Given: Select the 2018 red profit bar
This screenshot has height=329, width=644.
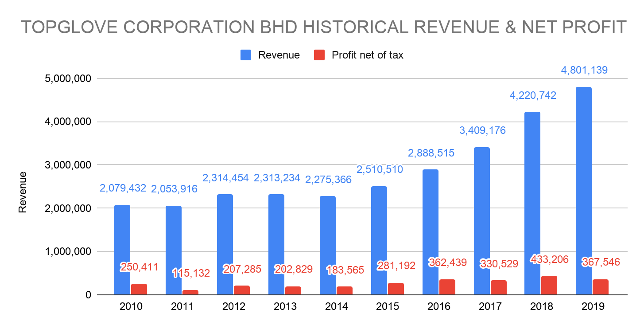Looking at the screenshot, I should [x=549, y=286].
